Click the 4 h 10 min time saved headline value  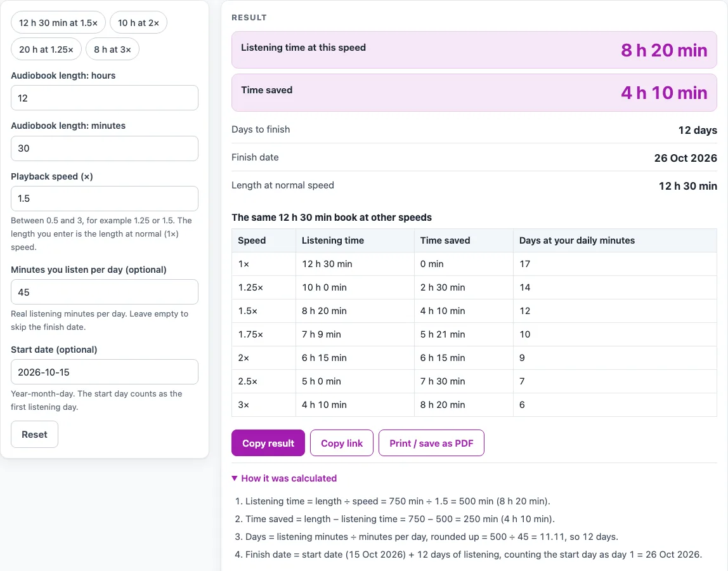tap(664, 93)
